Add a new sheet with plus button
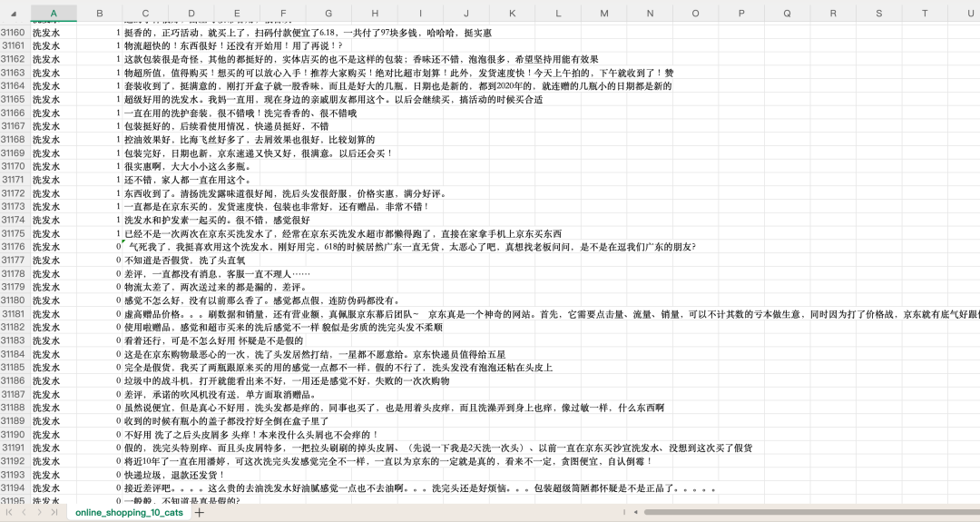The height and width of the screenshot is (522, 980). pos(200,513)
